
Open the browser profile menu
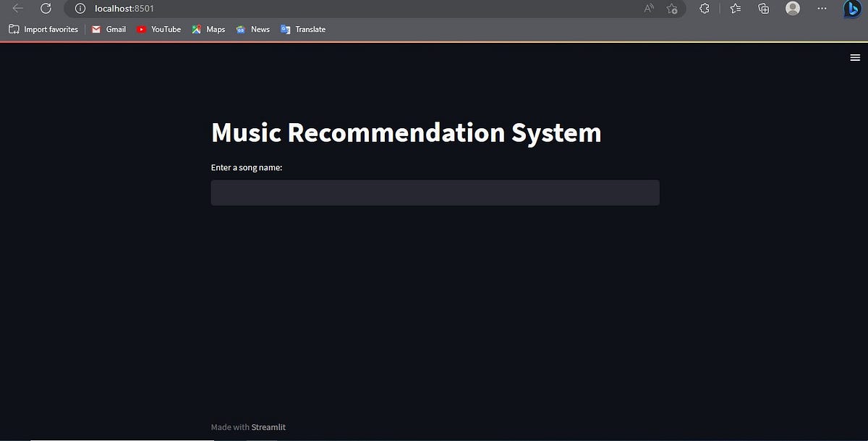pyautogui.click(x=792, y=9)
